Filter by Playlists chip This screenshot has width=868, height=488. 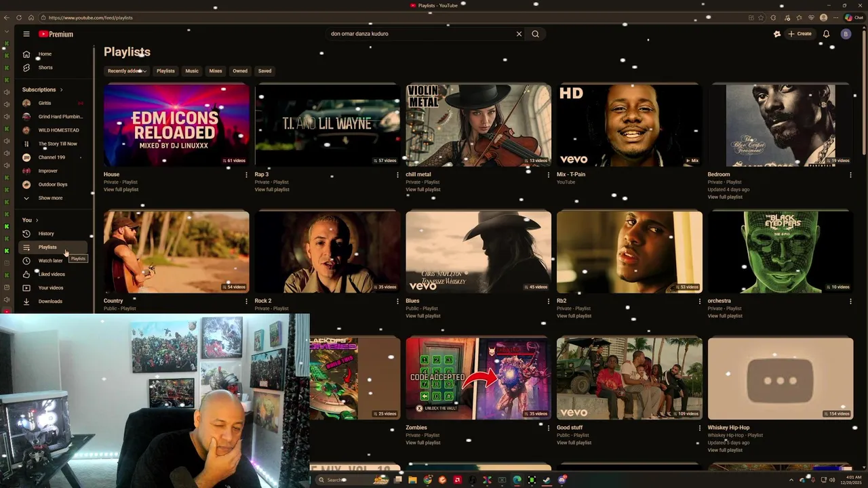tap(165, 71)
